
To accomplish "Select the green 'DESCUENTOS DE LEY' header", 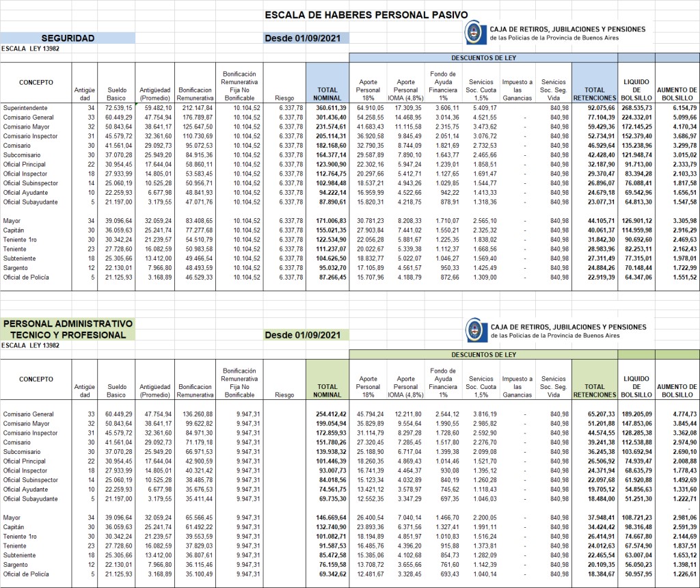I will pyautogui.click(x=483, y=354).
